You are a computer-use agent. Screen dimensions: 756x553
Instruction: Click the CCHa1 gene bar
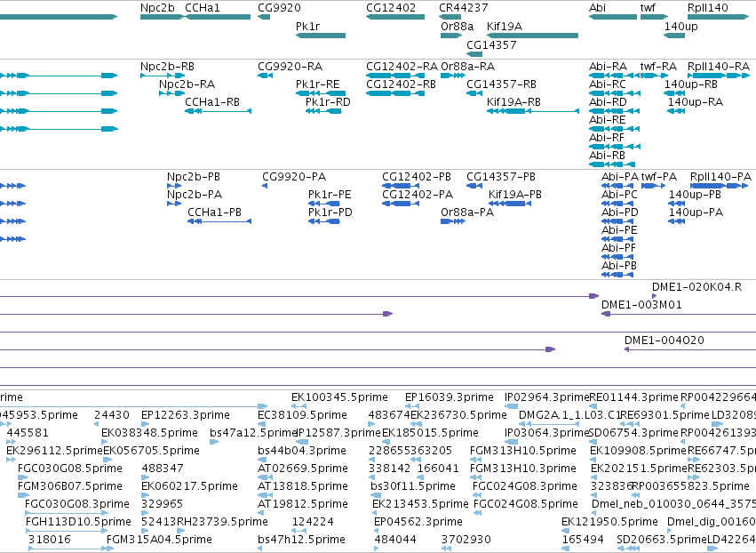click(218, 17)
